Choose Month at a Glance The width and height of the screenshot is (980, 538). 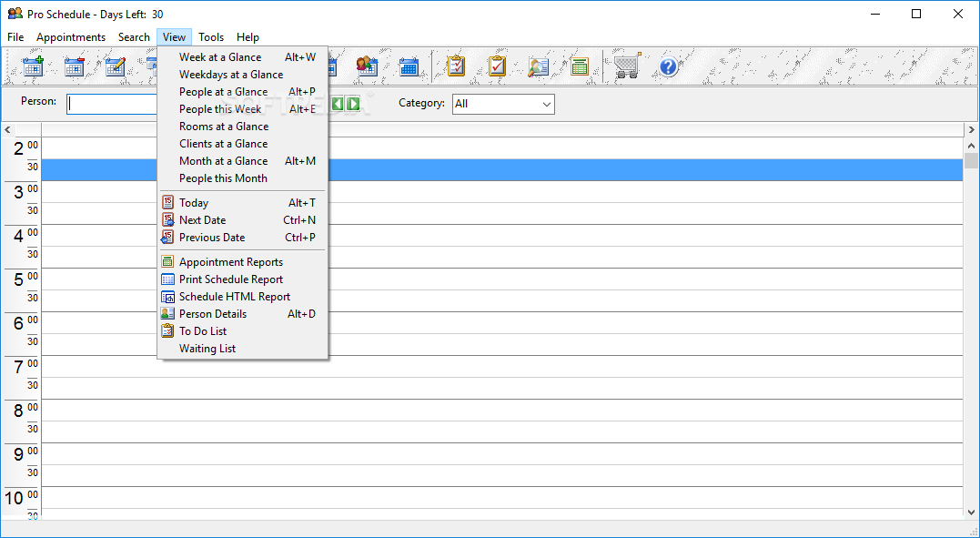tap(243, 161)
